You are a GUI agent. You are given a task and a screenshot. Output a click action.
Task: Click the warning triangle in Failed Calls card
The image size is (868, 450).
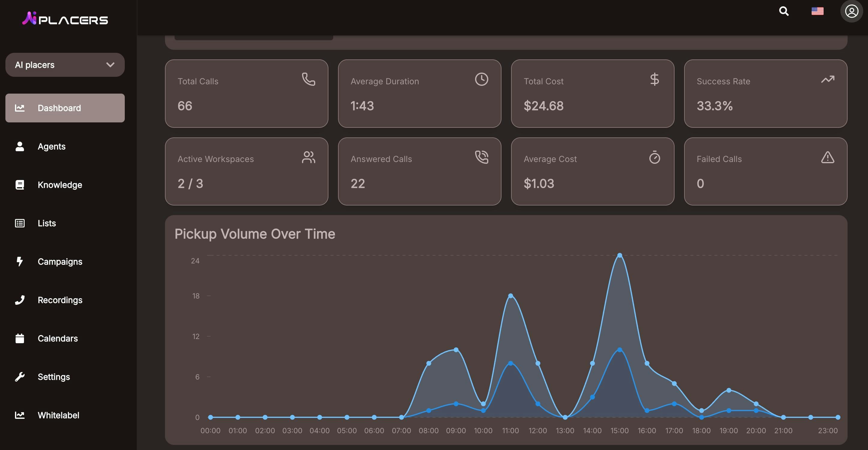coord(828,157)
